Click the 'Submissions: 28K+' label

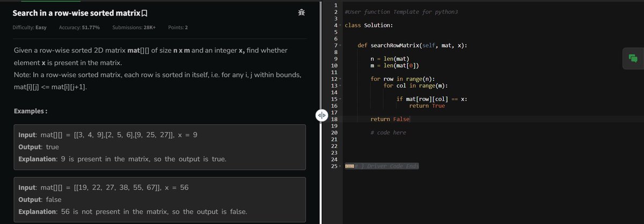click(x=134, y=27)
